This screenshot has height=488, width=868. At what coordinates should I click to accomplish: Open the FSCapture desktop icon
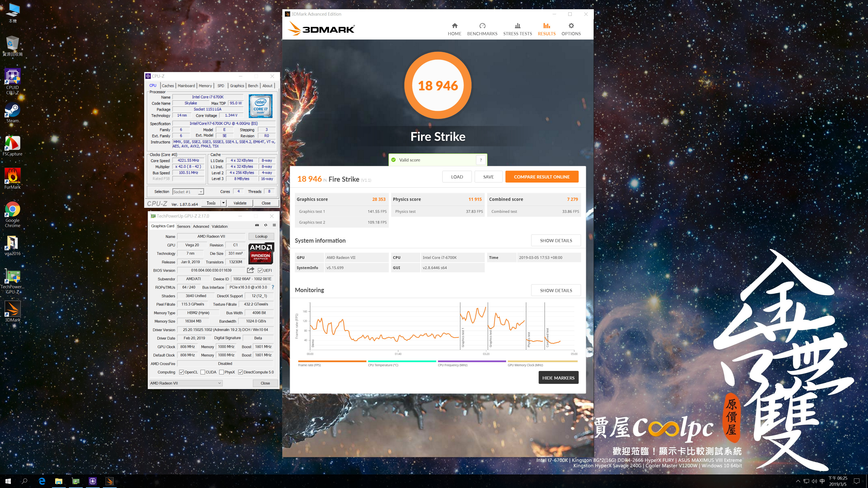coord(12,146)
